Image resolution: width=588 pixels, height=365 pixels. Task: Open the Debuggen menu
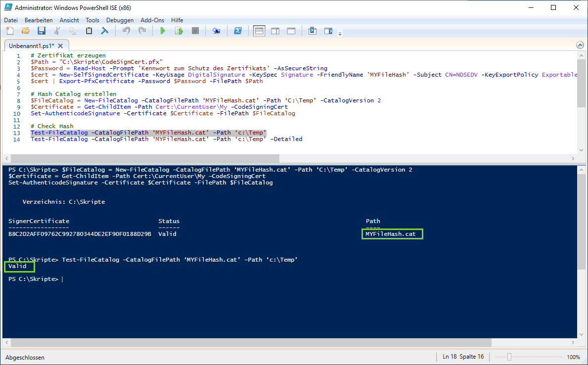pos(120,20)
